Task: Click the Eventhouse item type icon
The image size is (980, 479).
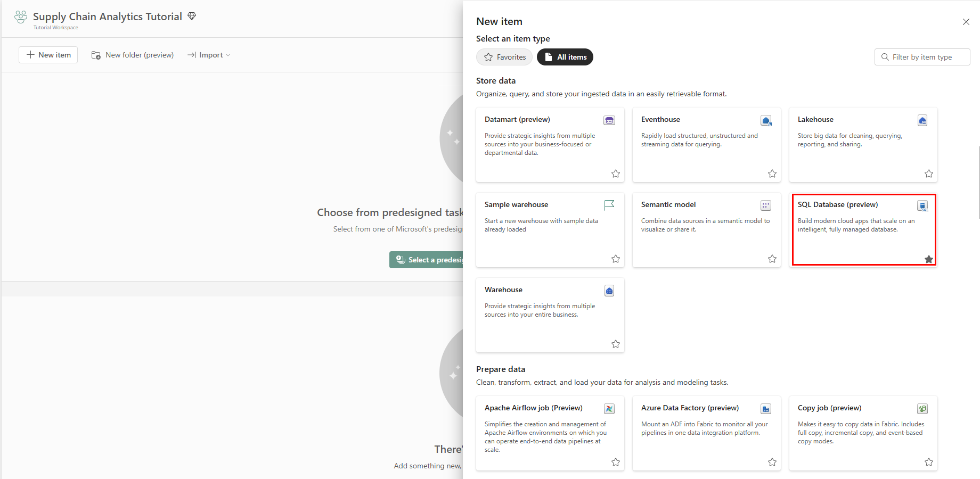Action: tap(766, 120)
